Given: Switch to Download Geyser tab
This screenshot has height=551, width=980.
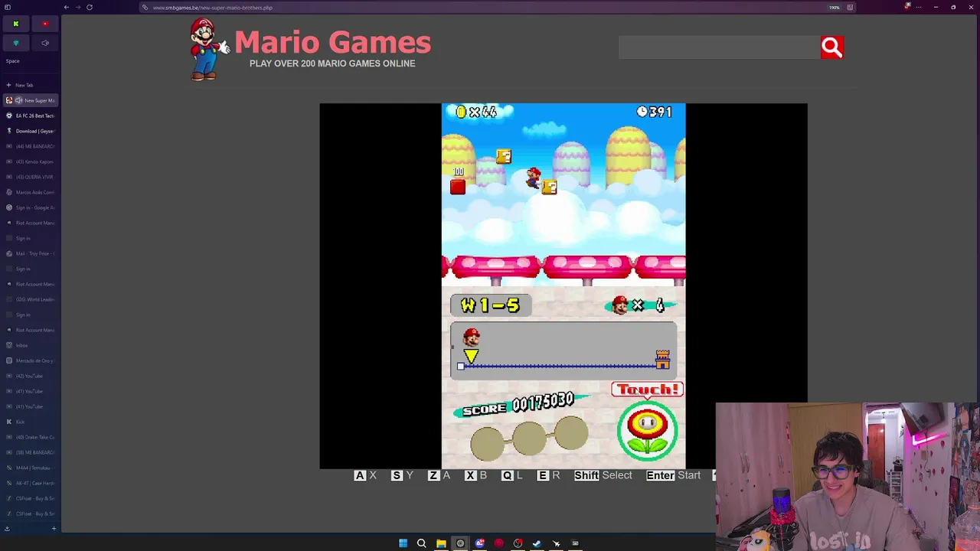Looking at the screenshot, I should [29, 131].
